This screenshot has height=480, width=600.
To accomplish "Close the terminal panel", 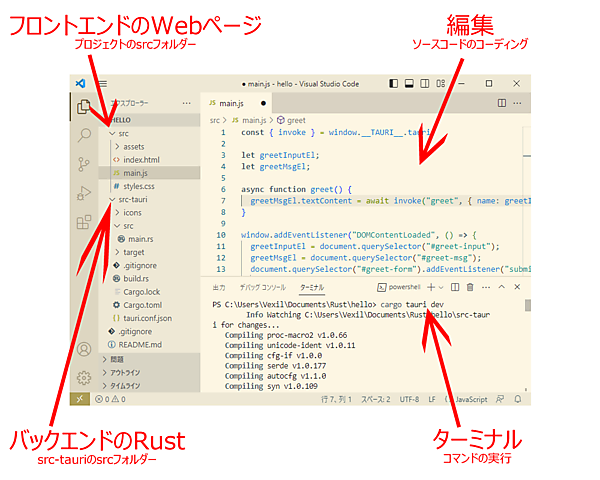I will coord(517,287).
